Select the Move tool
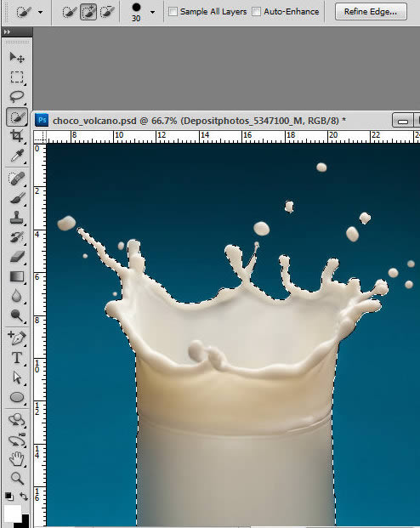 coord(17,58)
